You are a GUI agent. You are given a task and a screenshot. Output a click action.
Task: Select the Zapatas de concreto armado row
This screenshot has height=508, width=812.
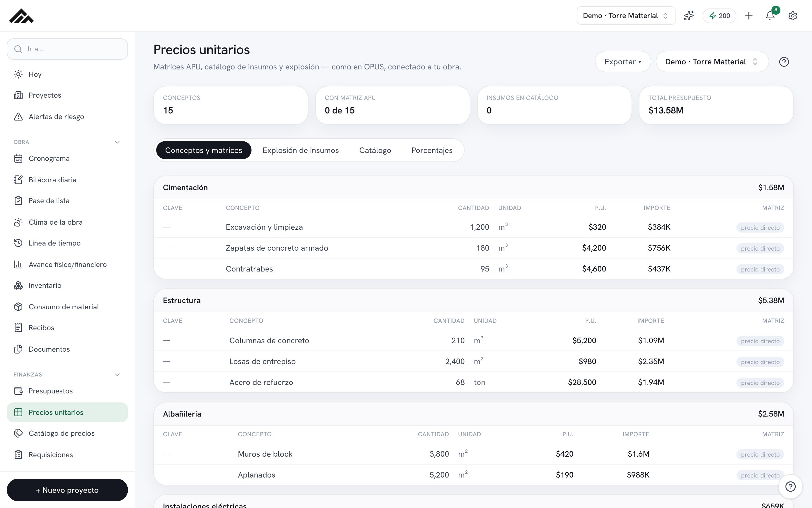(x=473, y=248)
